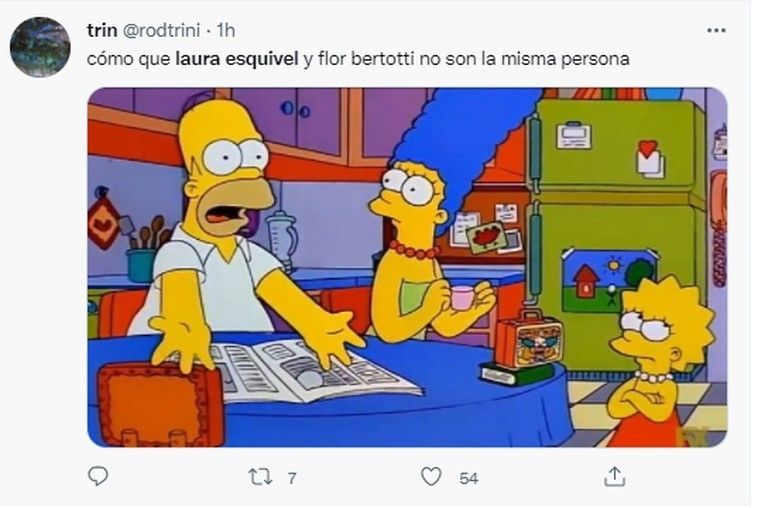Click the display name trin

click(x=102, y=30)
